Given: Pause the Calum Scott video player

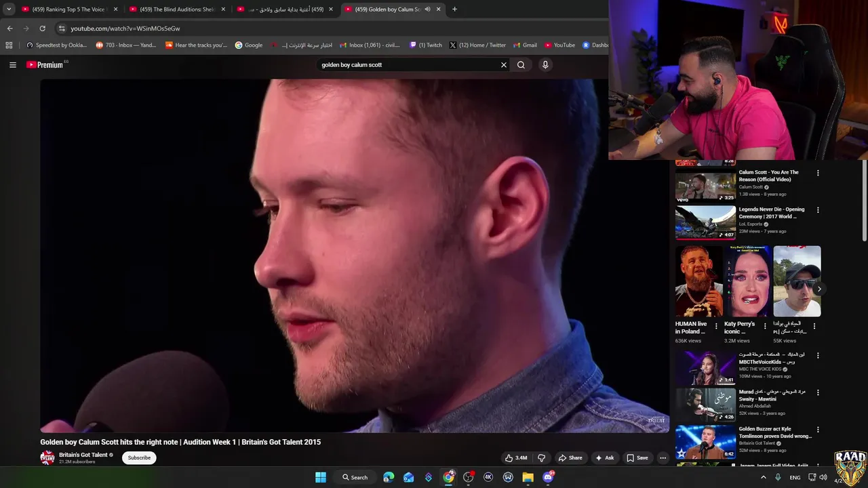Looking at the screenshot, I should 355,256.
